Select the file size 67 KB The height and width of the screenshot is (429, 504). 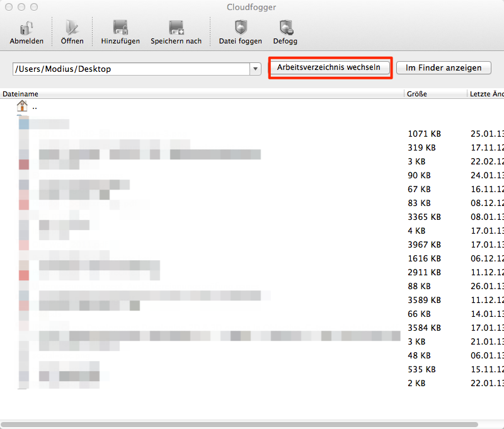point(419,189)
